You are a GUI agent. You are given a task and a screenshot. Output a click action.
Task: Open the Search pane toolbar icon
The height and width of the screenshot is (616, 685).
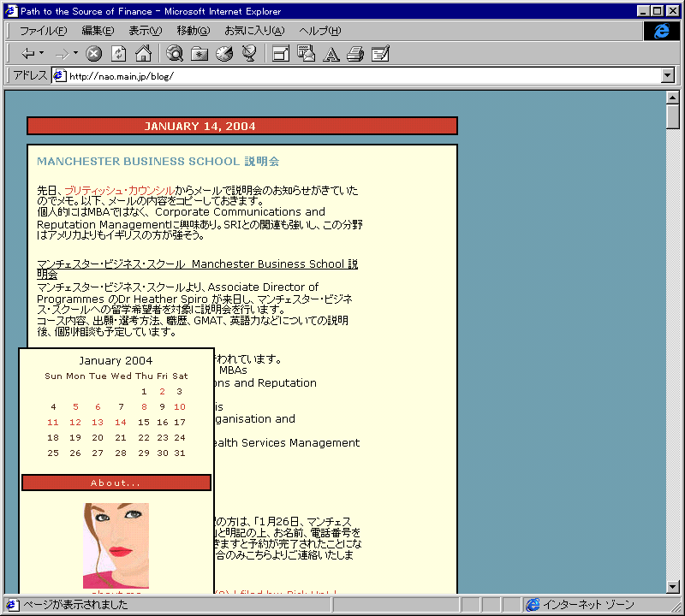(175, 53)
